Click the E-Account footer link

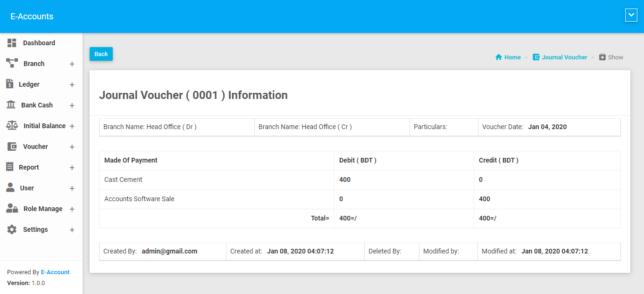coord(55,272)
